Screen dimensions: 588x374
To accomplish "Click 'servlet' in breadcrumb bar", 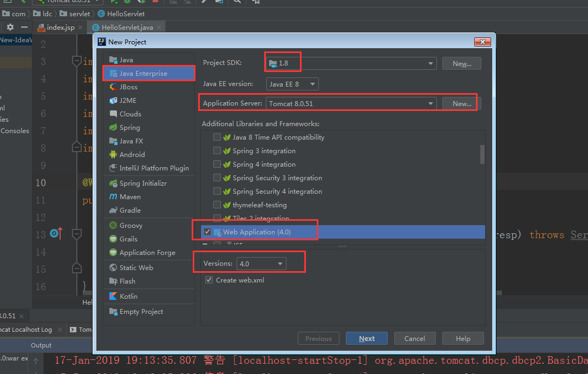I will pos(80,14).
